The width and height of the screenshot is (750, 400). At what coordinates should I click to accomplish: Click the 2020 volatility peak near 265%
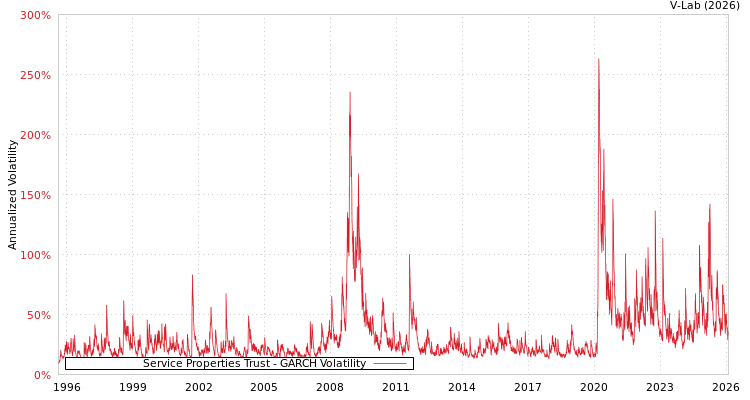(x=599, y=59)
